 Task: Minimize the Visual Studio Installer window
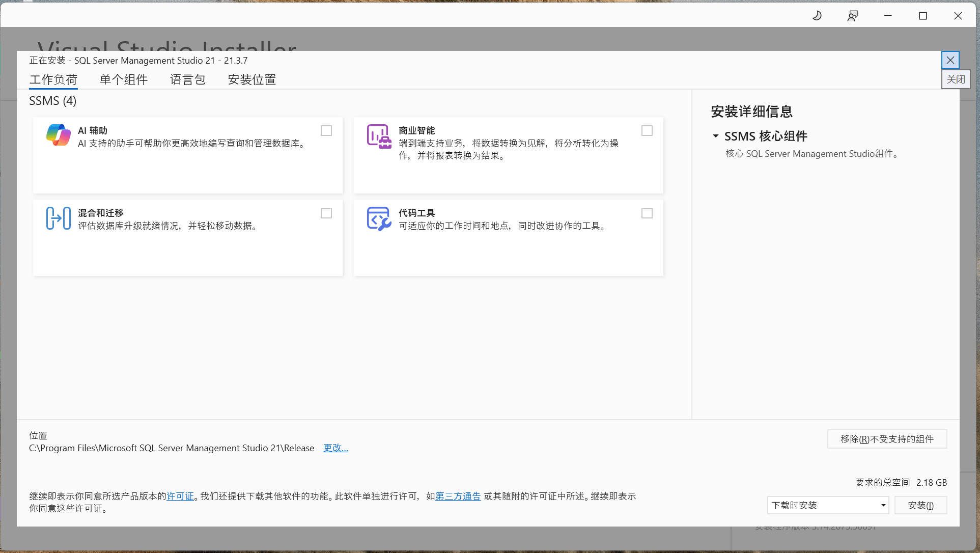(888, 16)
